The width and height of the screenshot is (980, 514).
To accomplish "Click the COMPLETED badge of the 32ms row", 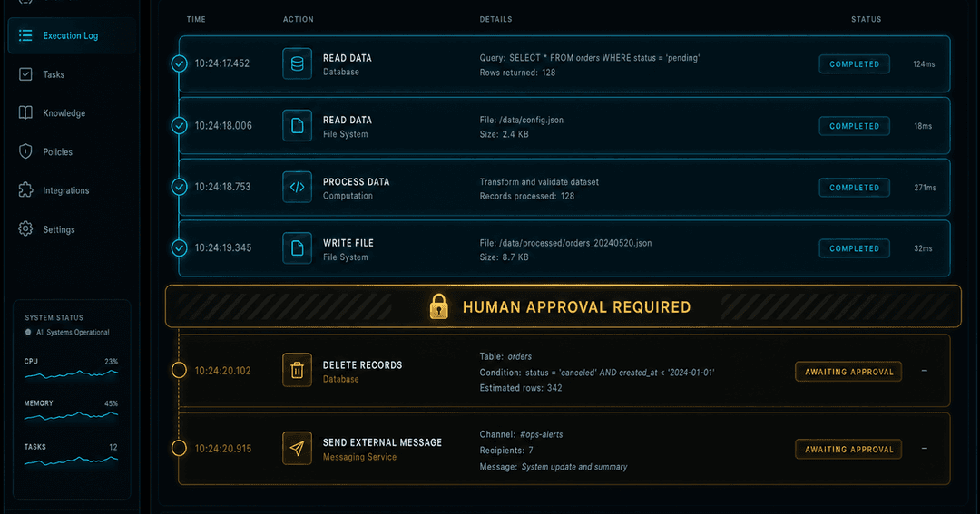I will pos(855,248).
